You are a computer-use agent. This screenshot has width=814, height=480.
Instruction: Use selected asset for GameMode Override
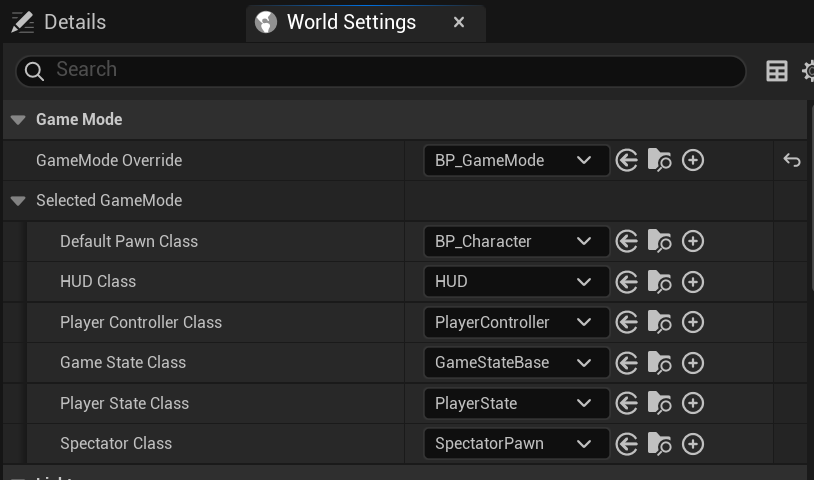pyautogui.click(x=627, y=160)
